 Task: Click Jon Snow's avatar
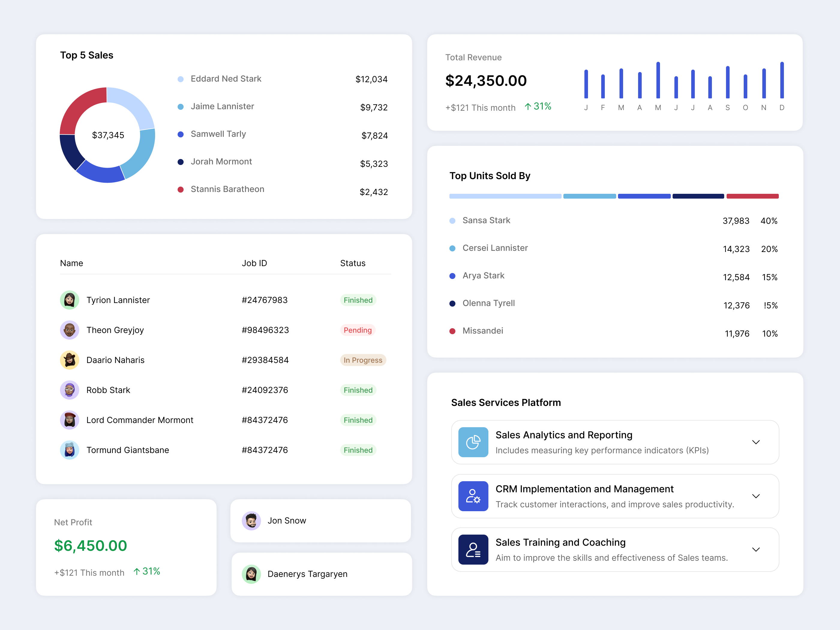tap(251, 520)
